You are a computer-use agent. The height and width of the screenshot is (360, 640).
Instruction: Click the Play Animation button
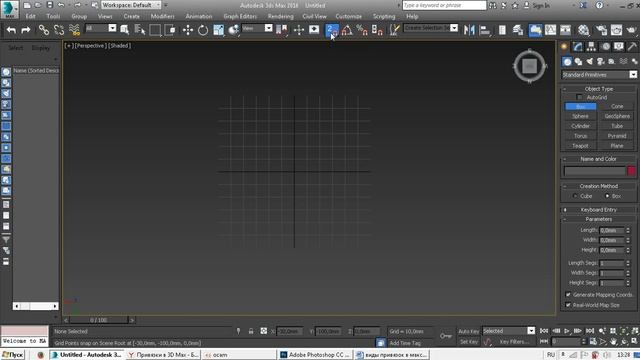567,331
